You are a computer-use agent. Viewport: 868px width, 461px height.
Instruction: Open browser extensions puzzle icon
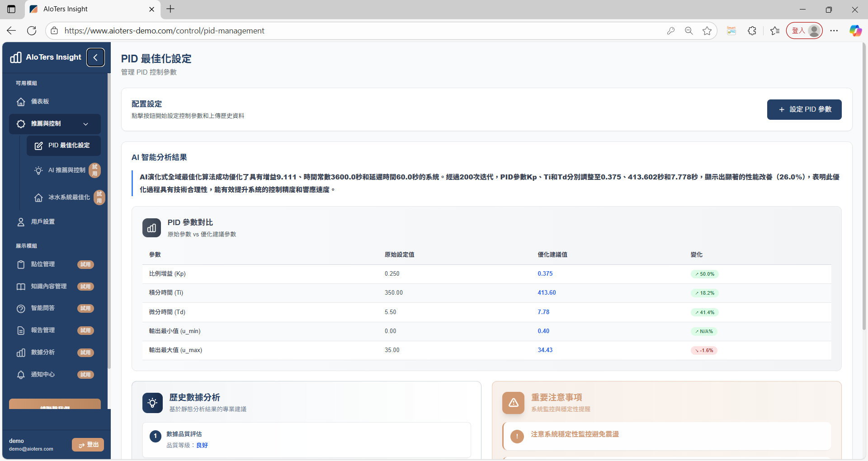[752, 31]
